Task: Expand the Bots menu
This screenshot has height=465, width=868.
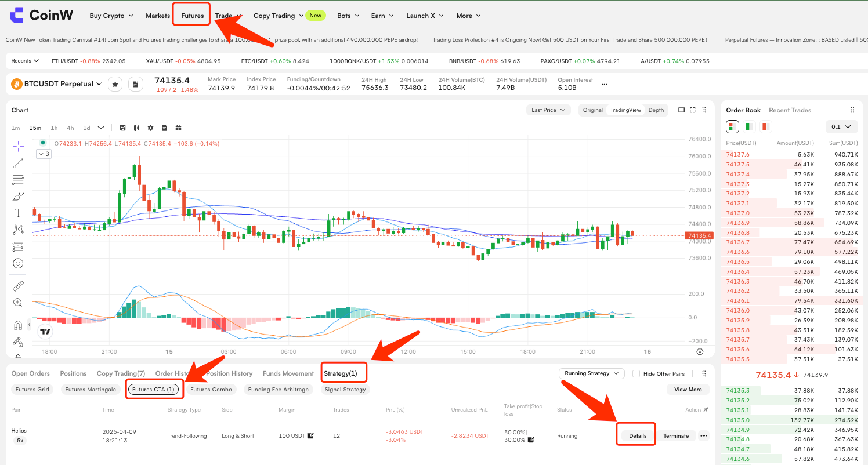Action: pyautogui.click(x=348, y=16)
